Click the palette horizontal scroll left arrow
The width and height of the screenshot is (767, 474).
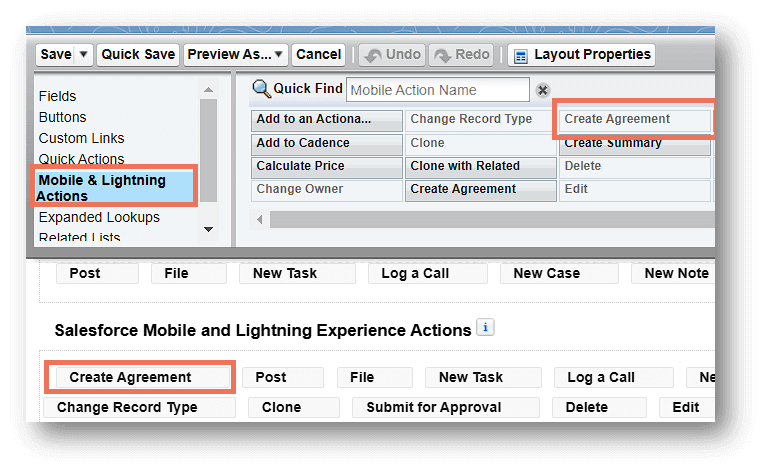260,220
